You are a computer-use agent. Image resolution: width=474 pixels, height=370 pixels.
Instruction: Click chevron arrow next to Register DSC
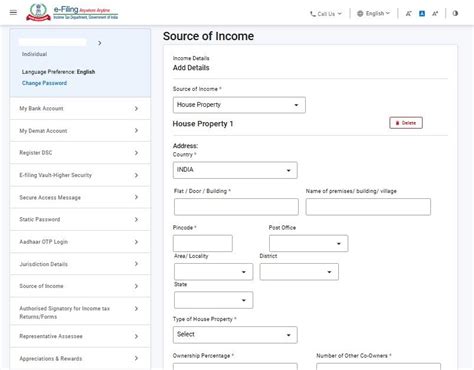(136, 153)
